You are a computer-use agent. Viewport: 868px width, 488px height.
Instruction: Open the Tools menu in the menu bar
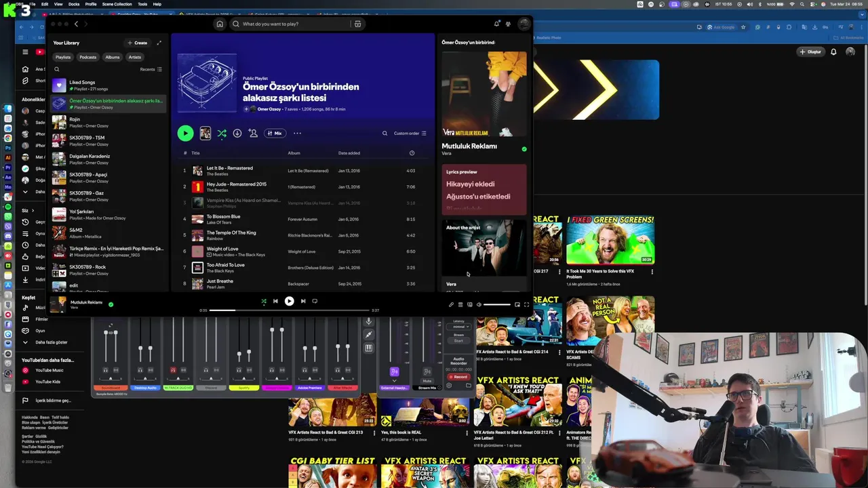142,4
